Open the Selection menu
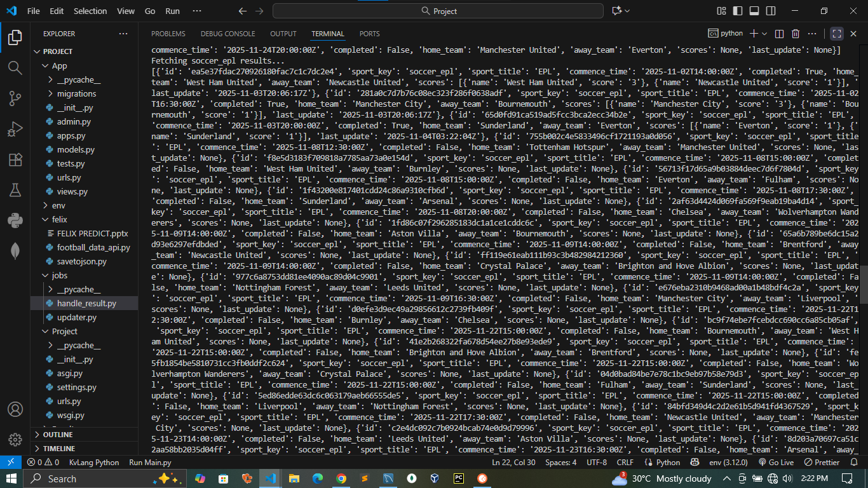The image size is (868, 488). click(90, 11)
